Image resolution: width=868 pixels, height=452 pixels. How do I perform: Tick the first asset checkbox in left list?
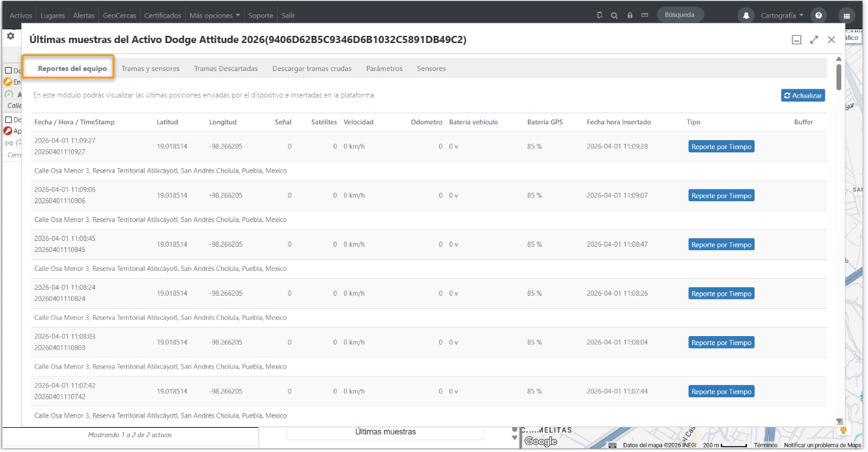8,70
